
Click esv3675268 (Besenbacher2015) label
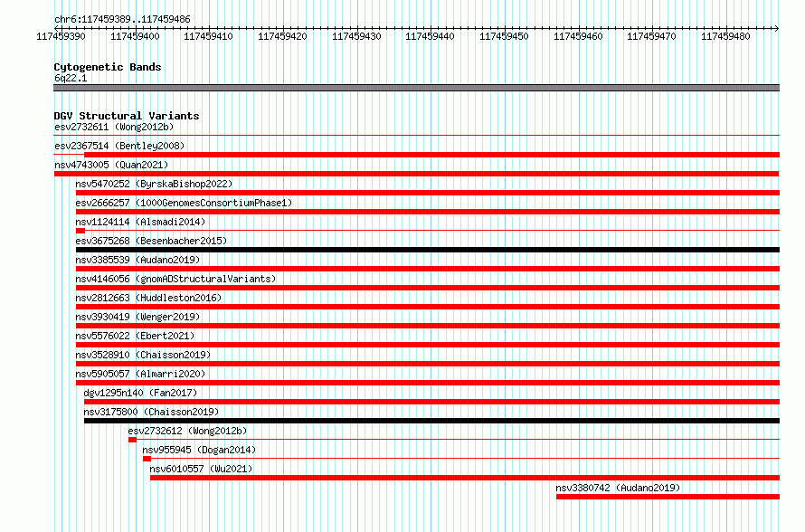click(151, 241)
